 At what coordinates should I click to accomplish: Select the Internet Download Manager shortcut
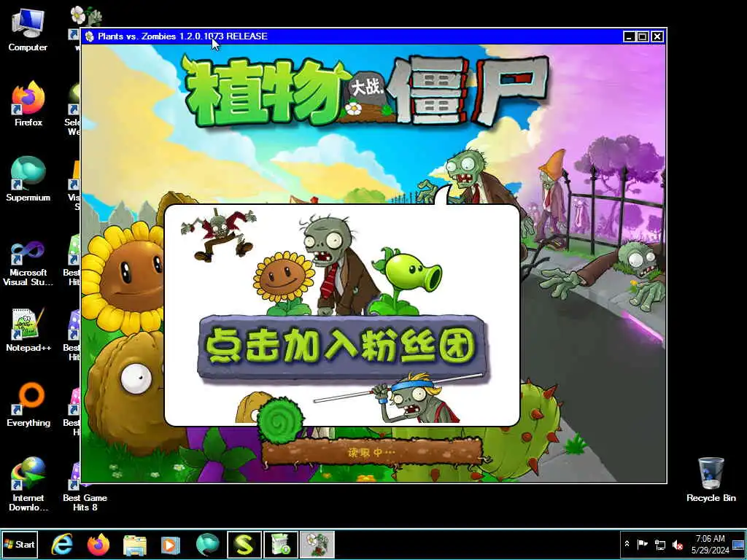click(28, 484)
